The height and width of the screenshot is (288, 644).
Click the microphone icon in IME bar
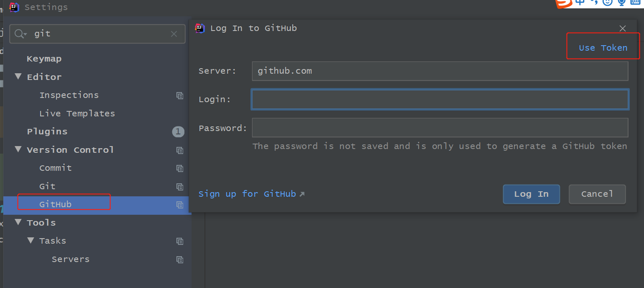(622, 3)
